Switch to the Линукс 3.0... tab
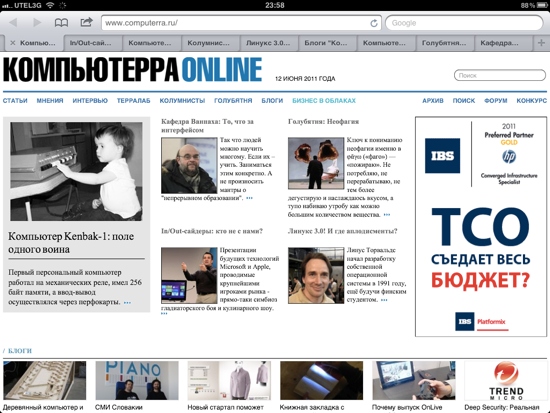550x413 pixels. pyautogui.click(x=269, y=43)
